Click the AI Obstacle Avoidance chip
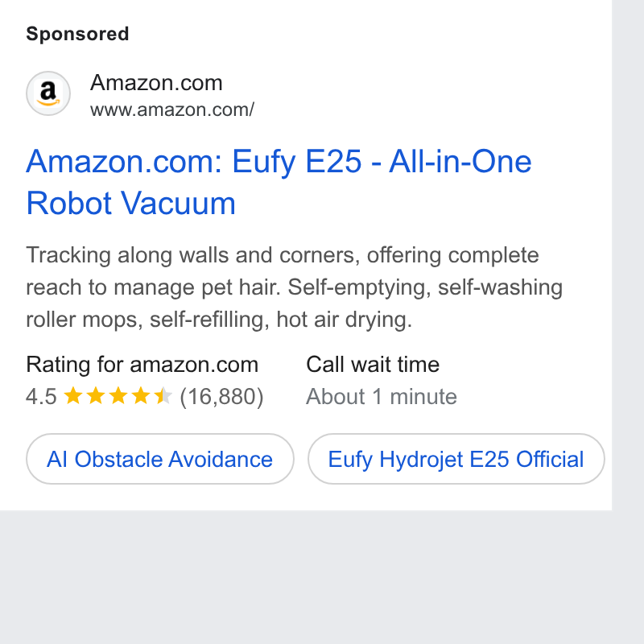The image size is (644, 644). 159,459
